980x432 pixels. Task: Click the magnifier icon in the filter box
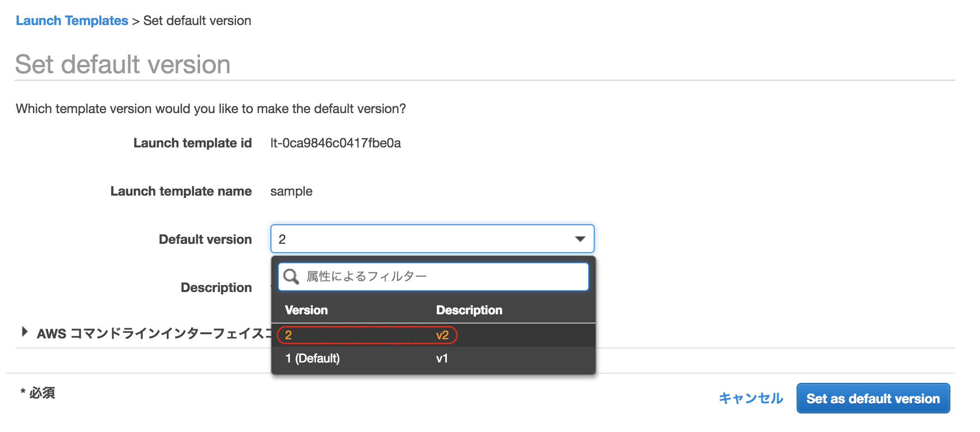pos(291,277)
